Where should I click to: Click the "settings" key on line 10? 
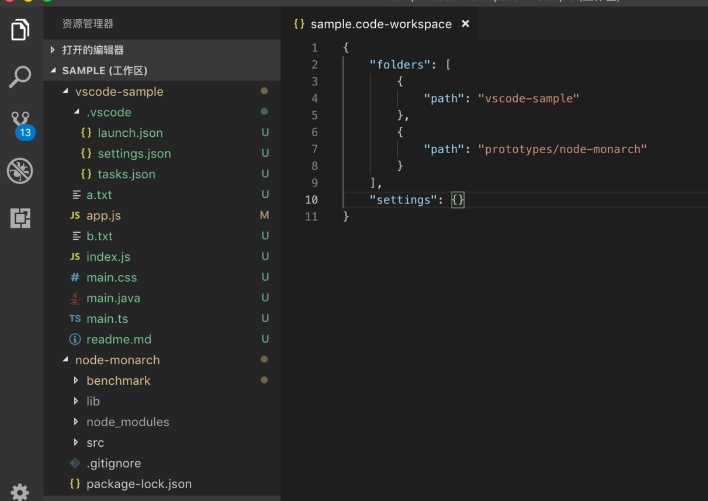tap(403, 199)
